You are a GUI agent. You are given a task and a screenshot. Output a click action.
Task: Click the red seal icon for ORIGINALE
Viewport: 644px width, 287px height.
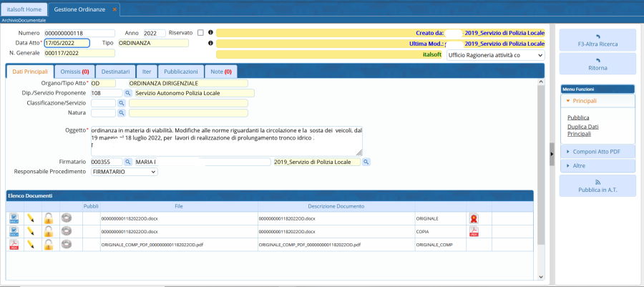pos(473,218)
